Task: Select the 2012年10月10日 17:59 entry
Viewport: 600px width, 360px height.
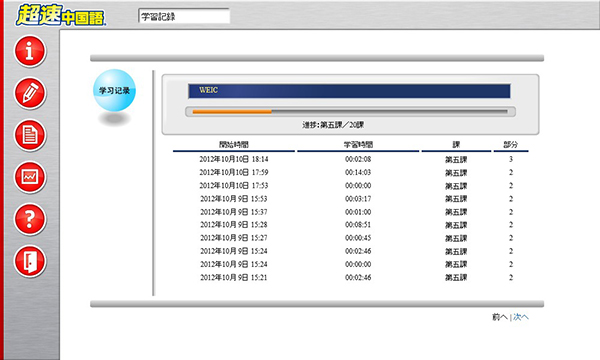Action: pyautogui.click(x=234, y=173)
